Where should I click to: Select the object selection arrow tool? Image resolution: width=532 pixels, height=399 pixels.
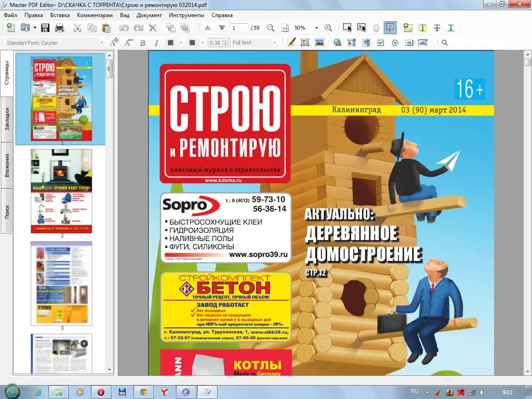coord(347,28)
